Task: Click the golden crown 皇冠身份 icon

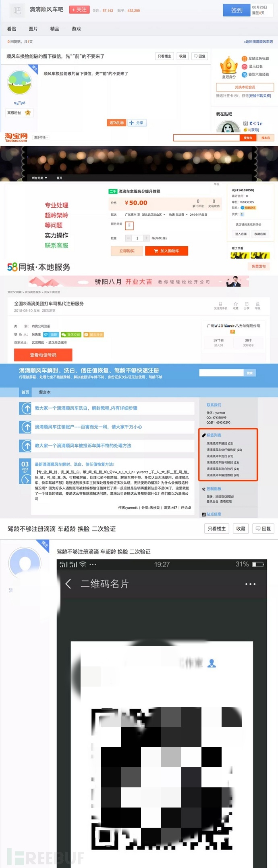Action: tap(229, 65)
